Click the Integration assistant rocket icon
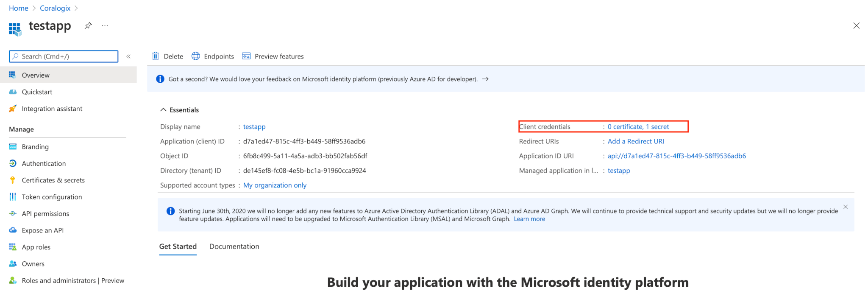Screen dimensions: 868x291 13,109
